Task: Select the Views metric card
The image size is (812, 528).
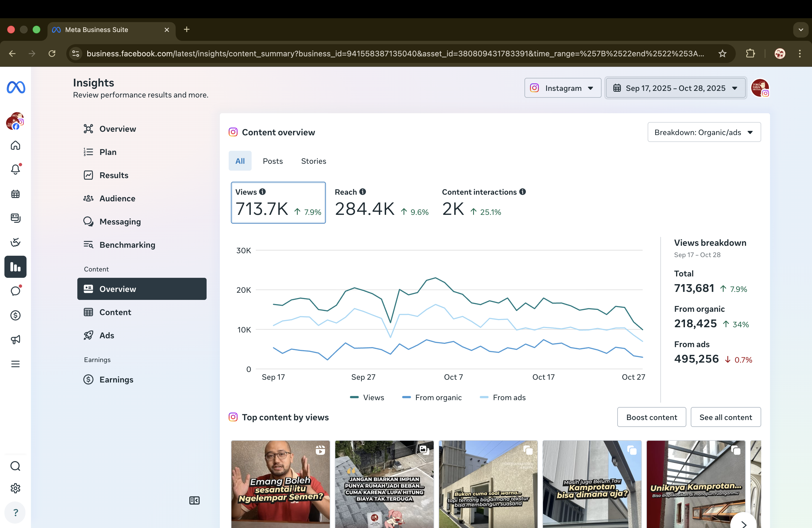Action: point(278,203)
